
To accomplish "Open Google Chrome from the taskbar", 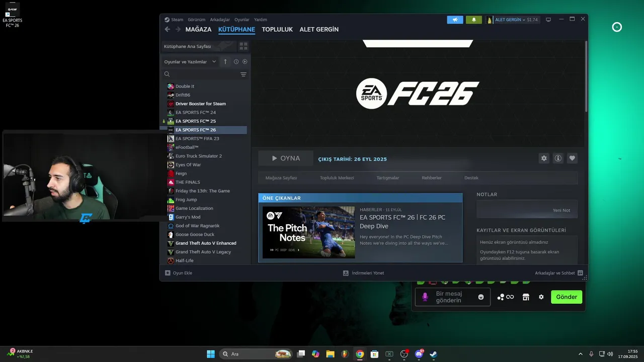I will tap(359, 354).
